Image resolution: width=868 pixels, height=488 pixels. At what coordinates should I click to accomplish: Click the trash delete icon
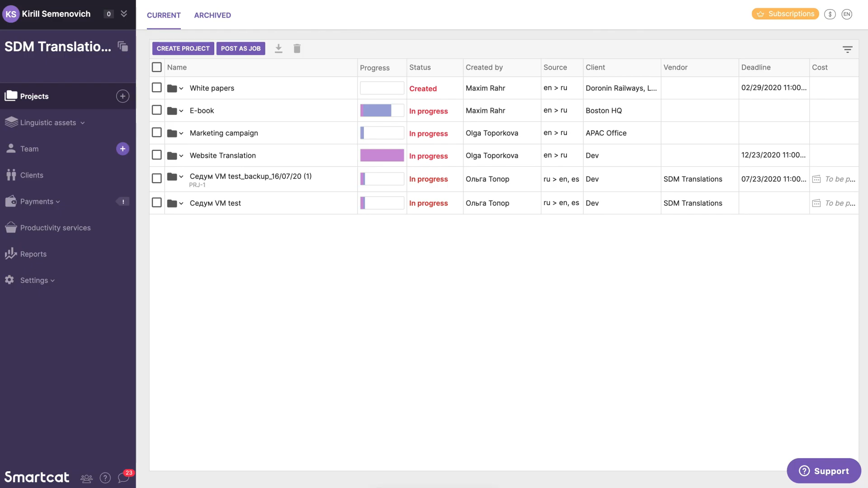[x=297, y=48]
